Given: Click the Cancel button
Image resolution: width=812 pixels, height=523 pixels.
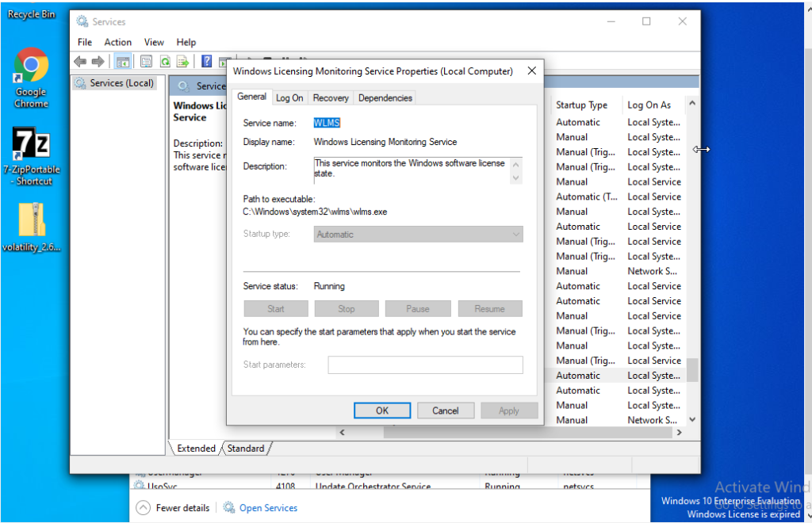Looking at the screenshot, I should tap(446, 410).
